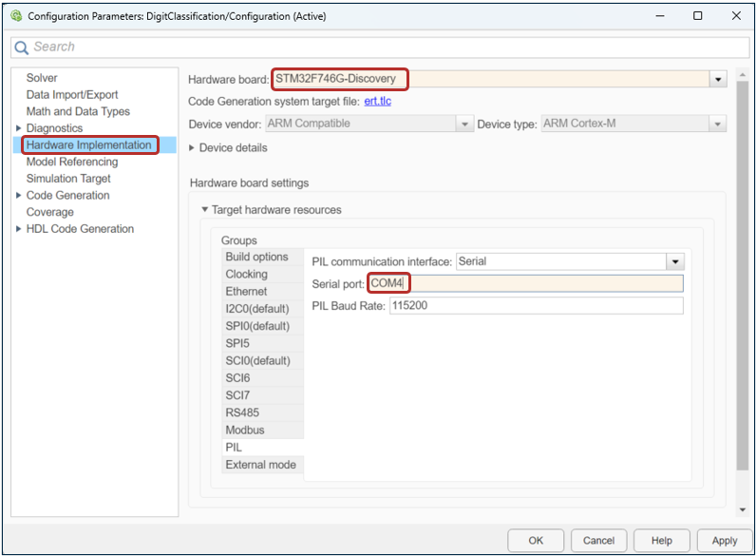Image resolution: width=756 pixels, height=556 pixels.
Task: Switch to the Clocking group
Action: pyautogui.click(x=246, y=275)
